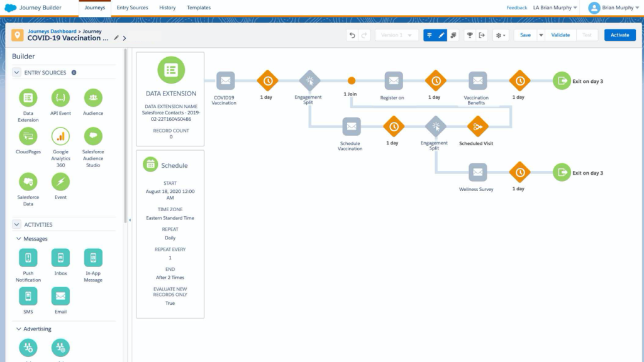Screen dimensions: 644x362
Task: Open exit criteria icon in toolbar
Action: [x=482, y=35]
